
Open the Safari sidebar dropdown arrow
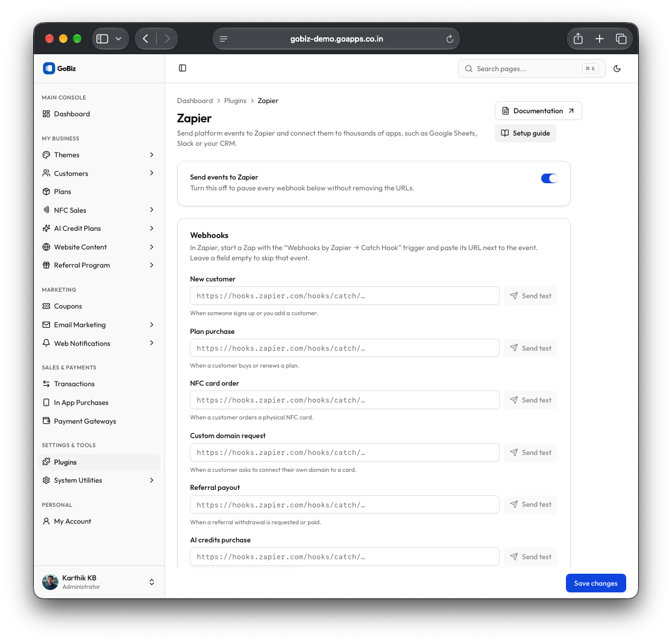point(119,39)
